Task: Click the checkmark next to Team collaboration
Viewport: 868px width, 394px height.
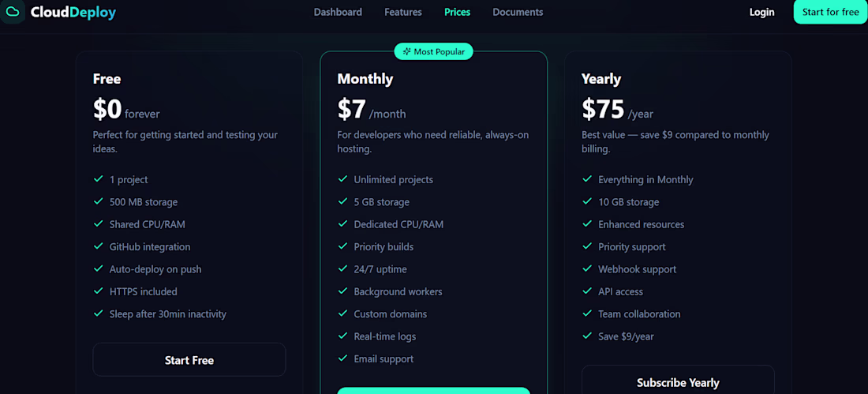Action: [x=587, y=313]
